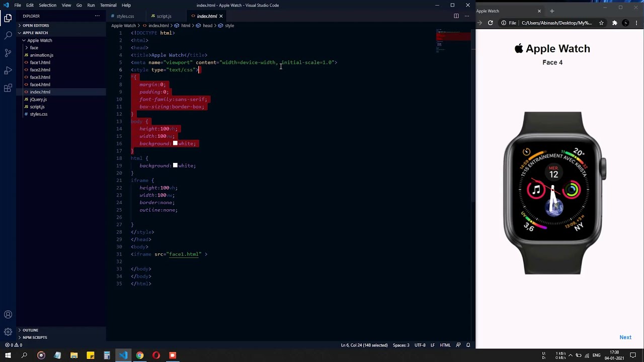Screen dimensions: 644x362
Task: Open a new Chrome tab
Action: [552, 11]
